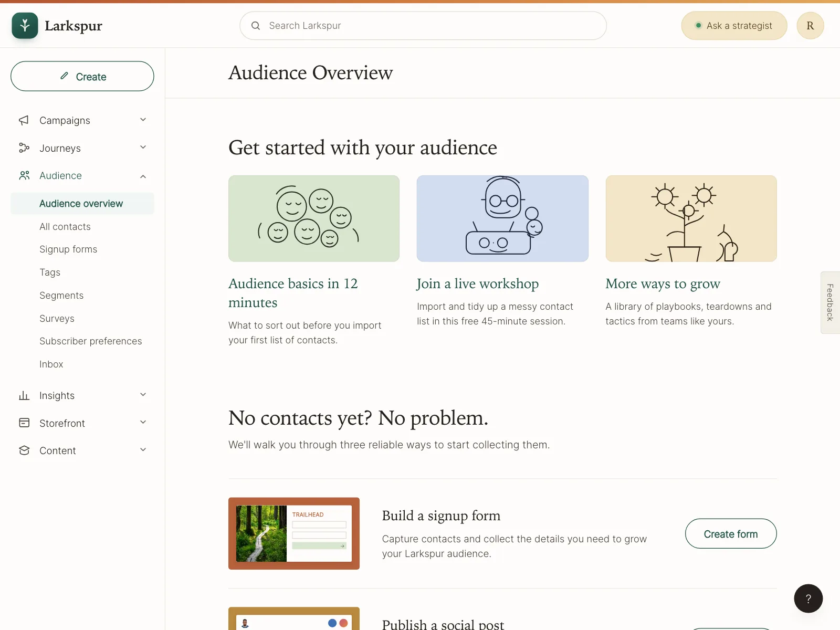Click the Build a signup form heading
This screenshot has width=840, height=630.
(x=441, y=516)
